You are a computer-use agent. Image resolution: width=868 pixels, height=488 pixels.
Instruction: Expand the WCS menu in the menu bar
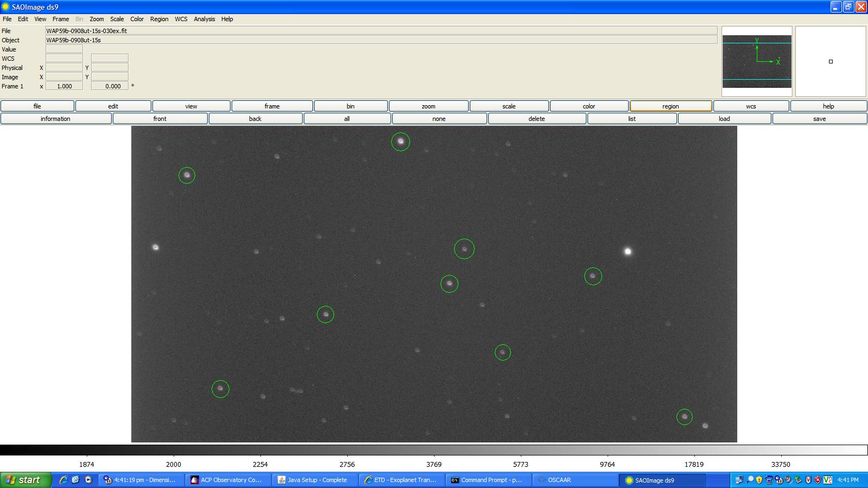[x=181, y=19]
